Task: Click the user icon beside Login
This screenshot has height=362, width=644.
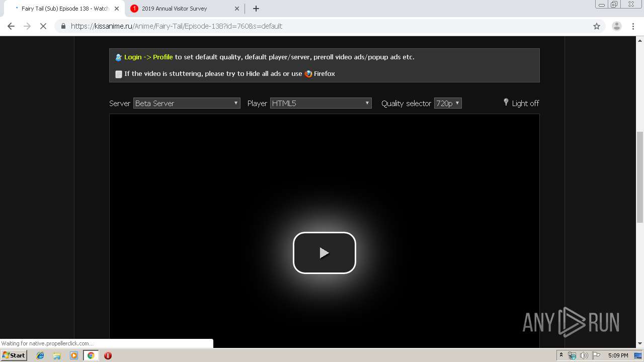Action: pos(119,57)
